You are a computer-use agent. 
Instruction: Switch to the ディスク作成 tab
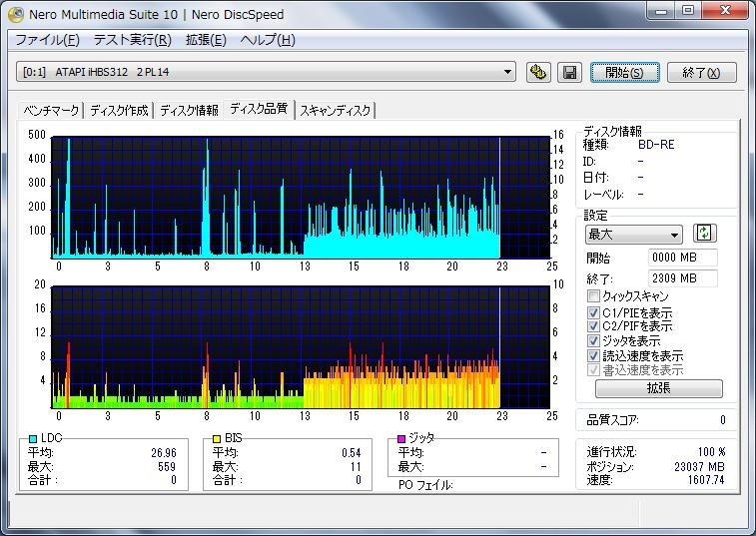tap(119, 111)
